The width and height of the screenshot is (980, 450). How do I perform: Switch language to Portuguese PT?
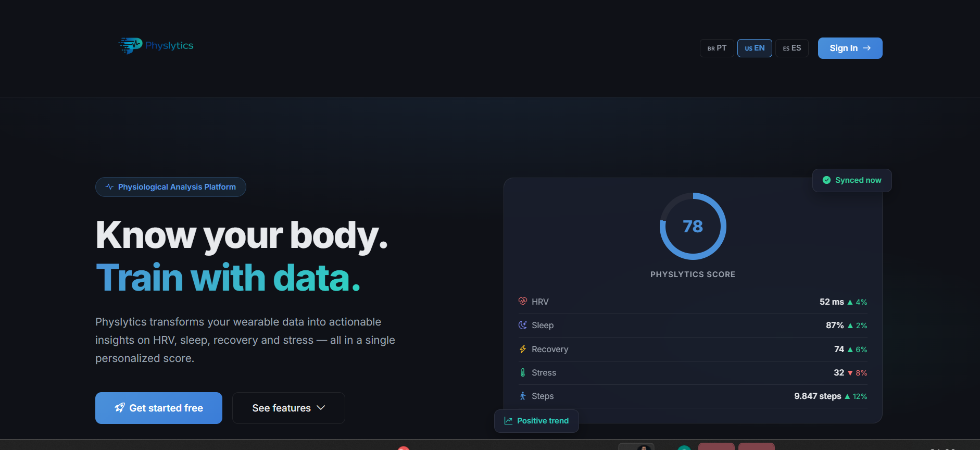click(717, 48)
